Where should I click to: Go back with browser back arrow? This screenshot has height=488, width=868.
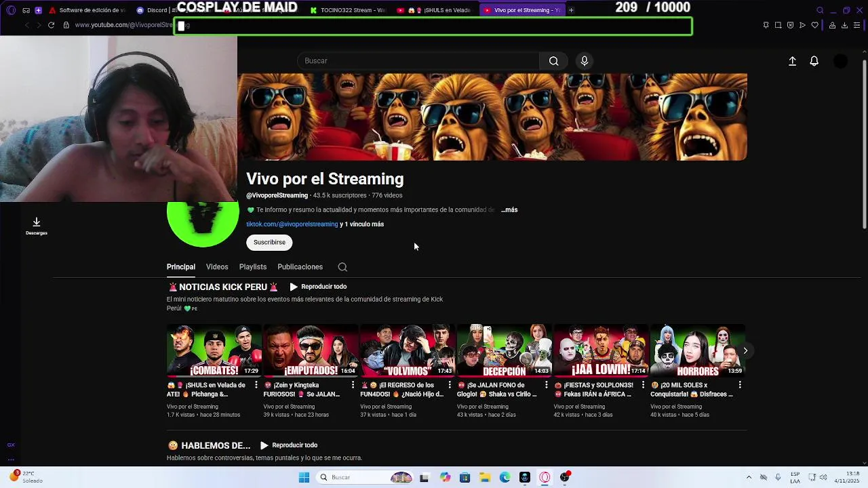click(x=26, y=25)
